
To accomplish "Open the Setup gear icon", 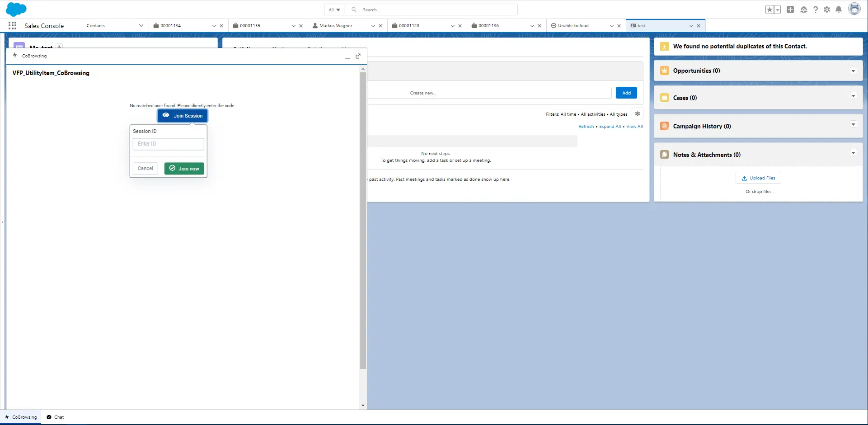I will pyautogui.click(x=827, y=9).
